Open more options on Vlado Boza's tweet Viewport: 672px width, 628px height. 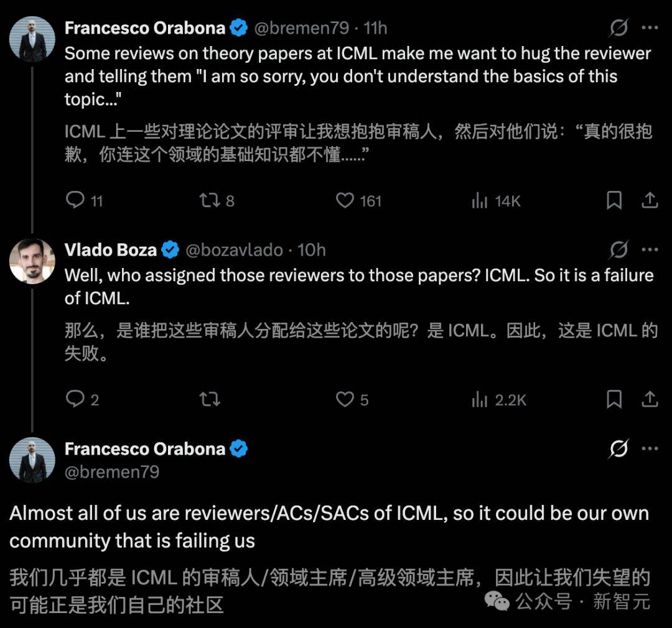651,249
